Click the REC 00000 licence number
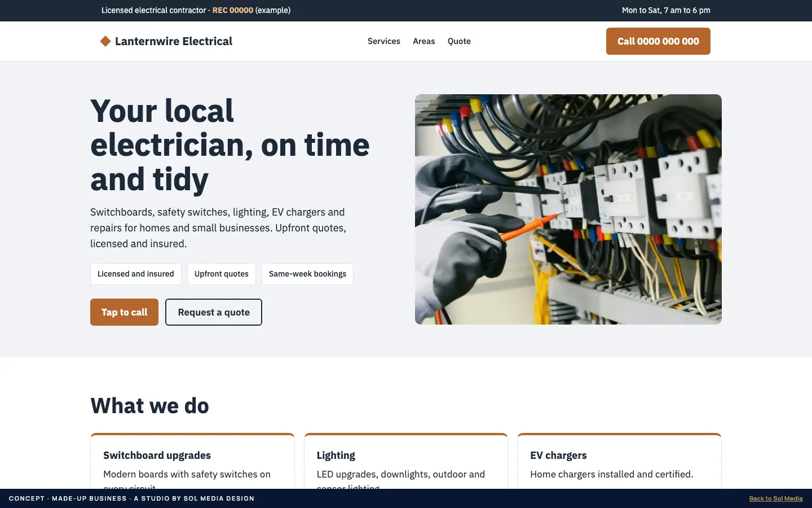Image resolution: width=812 pixels, height=508 pixels. [x=233, y=10]
